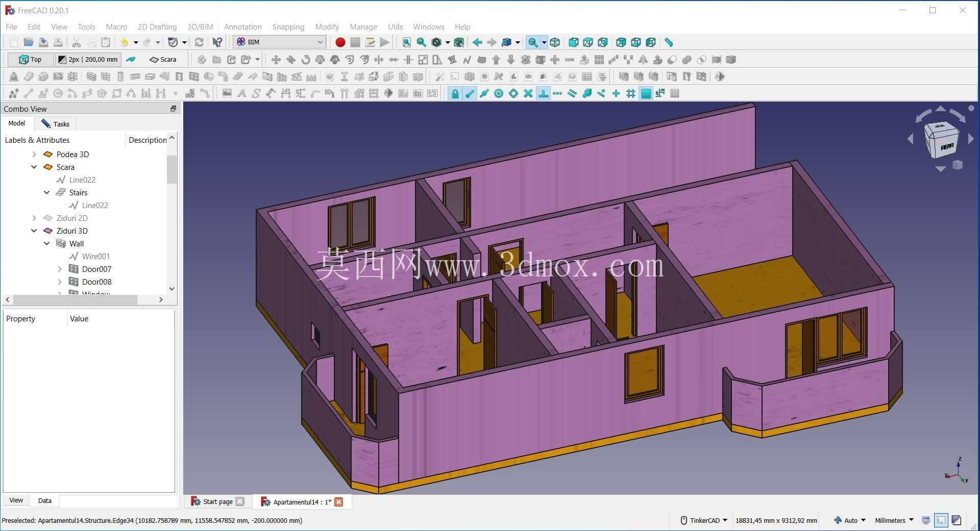Click navigation cube right arrow

pos(971,138)
